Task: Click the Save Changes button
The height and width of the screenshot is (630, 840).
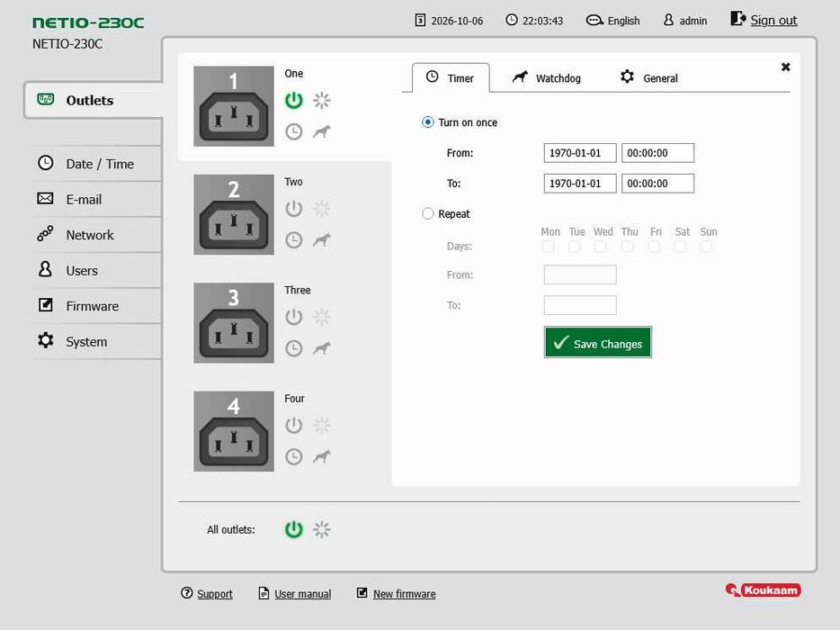Action: point(598,342)
